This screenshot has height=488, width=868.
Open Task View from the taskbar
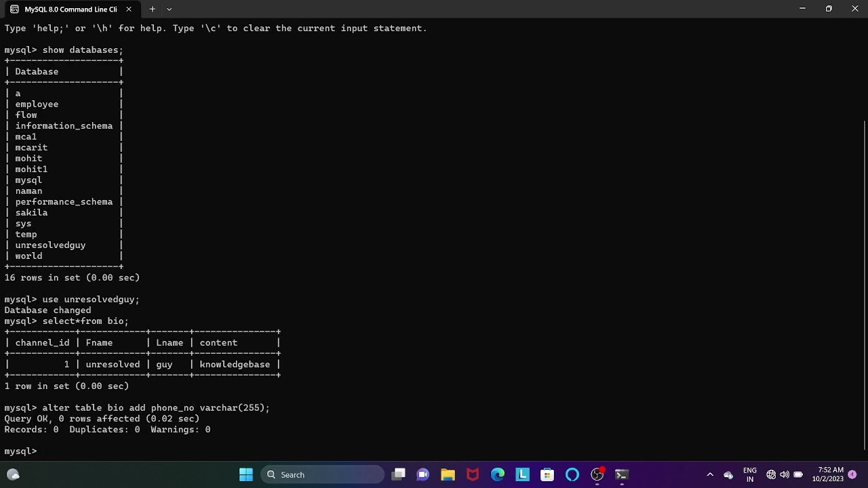(399, 474)
